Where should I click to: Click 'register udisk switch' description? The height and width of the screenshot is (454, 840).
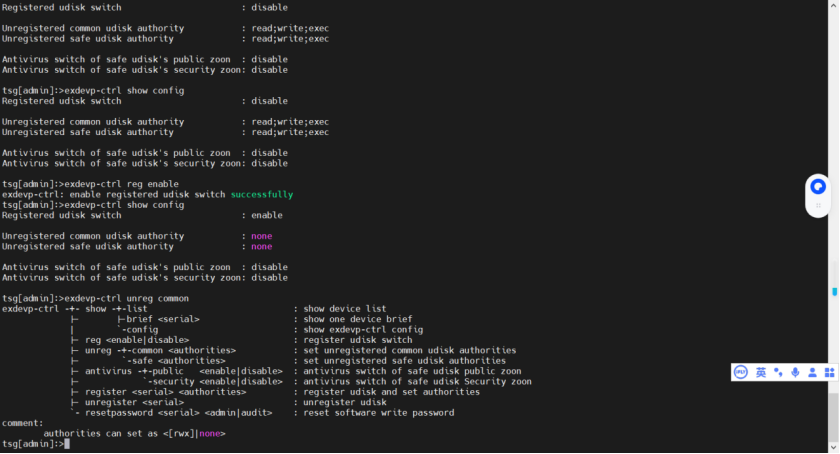coord(358,340)
